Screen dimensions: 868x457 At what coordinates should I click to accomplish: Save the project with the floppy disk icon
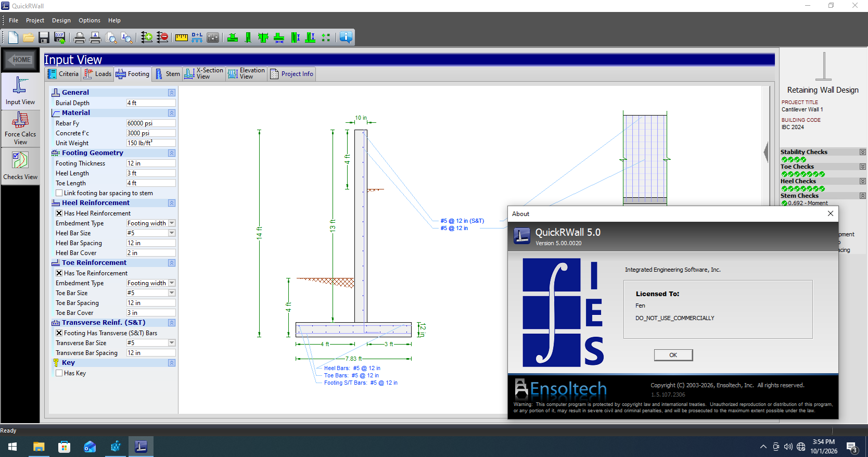(x=44, y=37)
